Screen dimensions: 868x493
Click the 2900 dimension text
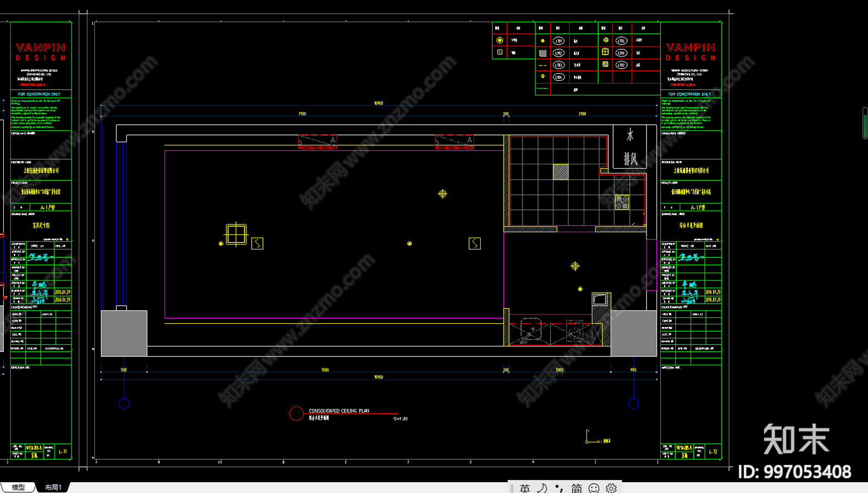582,114
